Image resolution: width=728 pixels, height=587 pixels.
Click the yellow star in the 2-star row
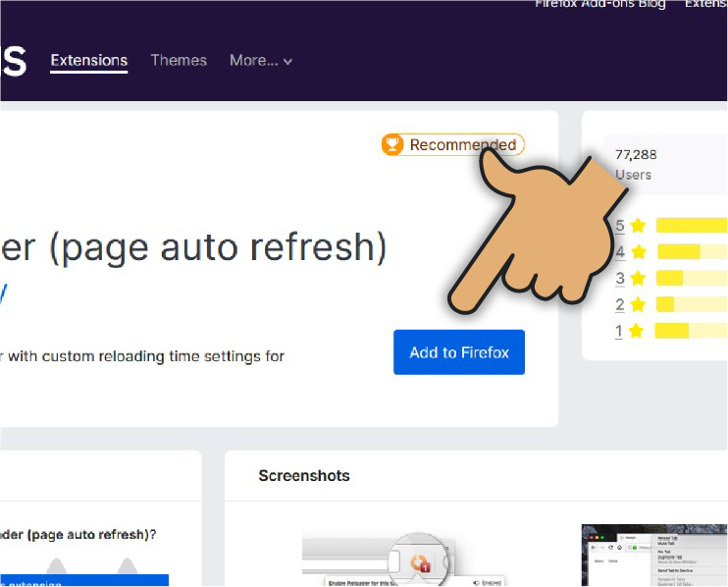[x=638, y=304]
